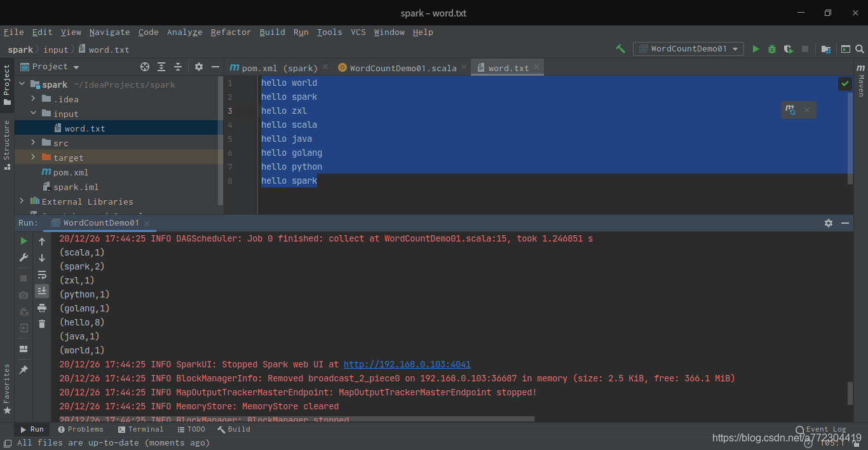868x450 pixels.
Task: Switch to the WordCountDemo01.scala editor tab
Action: pyautogui.click(x=403, y=68)
